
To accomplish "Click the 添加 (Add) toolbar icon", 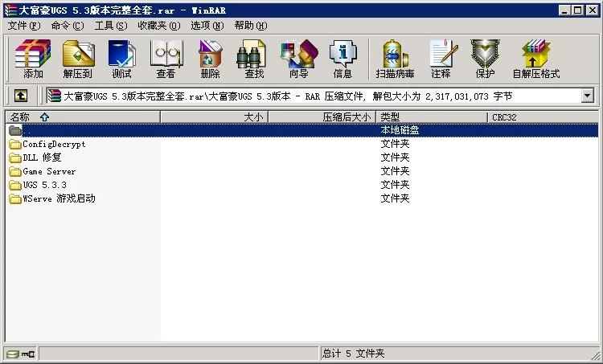I will point(33,59).
